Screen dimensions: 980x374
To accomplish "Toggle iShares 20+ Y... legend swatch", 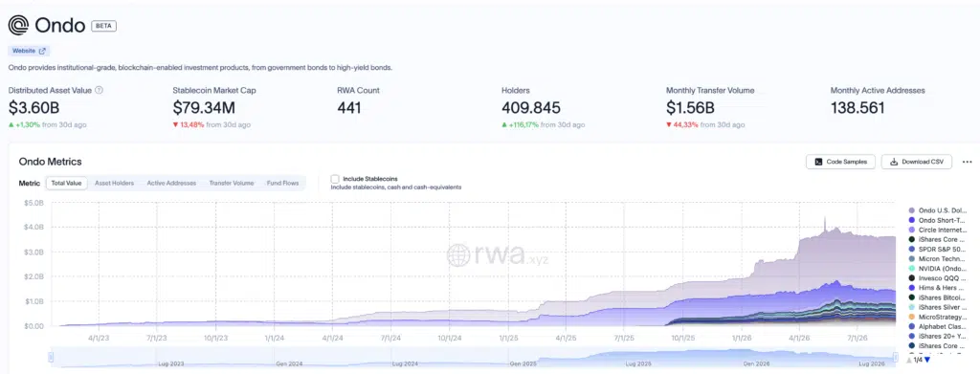I will coord(912,336).
